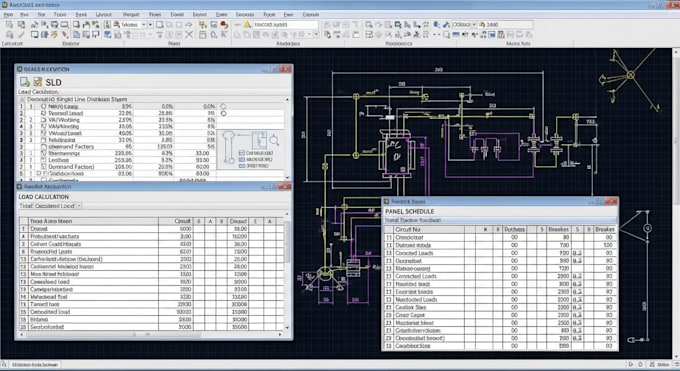This screenshot has height=371, width=680.
Task: Open the Total Calculated Load dropdown
Action: coord(79,206)
